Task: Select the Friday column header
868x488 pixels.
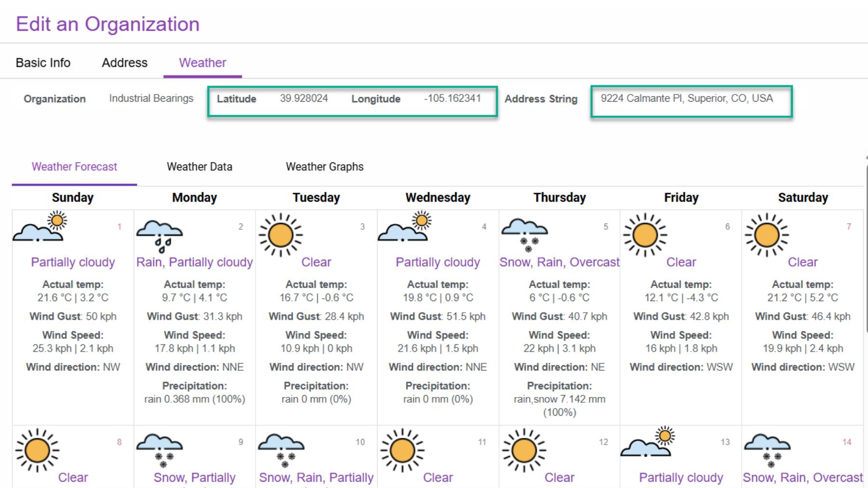Action: pyautogui.click(x=681, y=198)
